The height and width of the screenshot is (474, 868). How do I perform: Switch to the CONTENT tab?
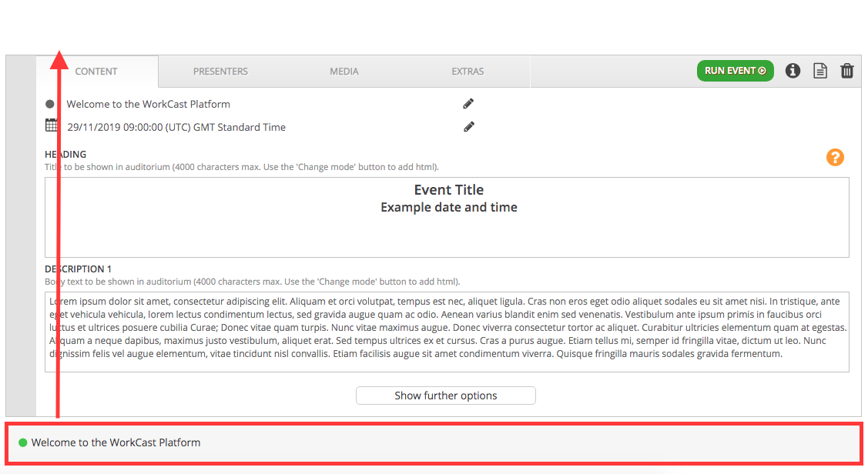[x=96, y=72]
